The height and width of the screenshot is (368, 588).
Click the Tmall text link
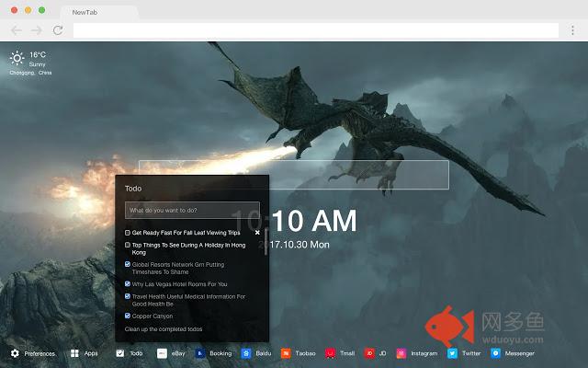tap(347, 353)
